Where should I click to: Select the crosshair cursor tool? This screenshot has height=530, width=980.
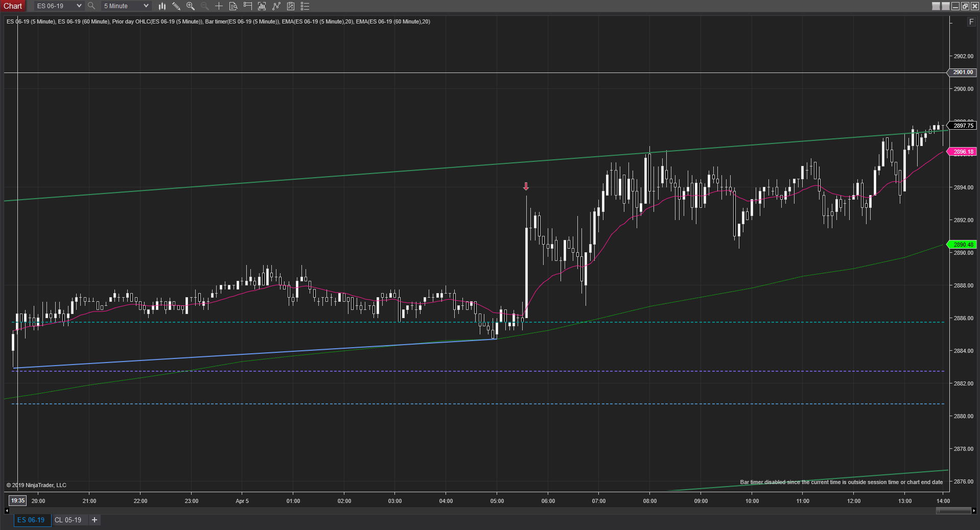pos(219,6)
